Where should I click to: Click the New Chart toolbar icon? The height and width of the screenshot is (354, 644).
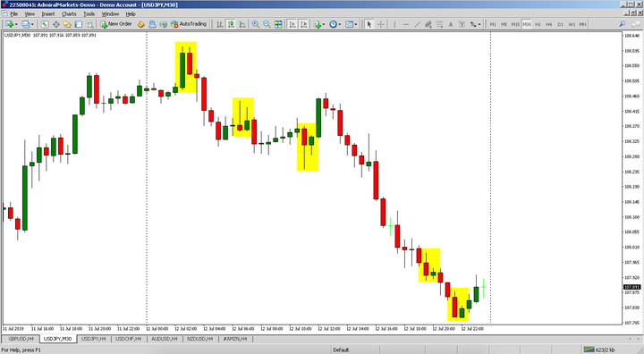(9, 24)
